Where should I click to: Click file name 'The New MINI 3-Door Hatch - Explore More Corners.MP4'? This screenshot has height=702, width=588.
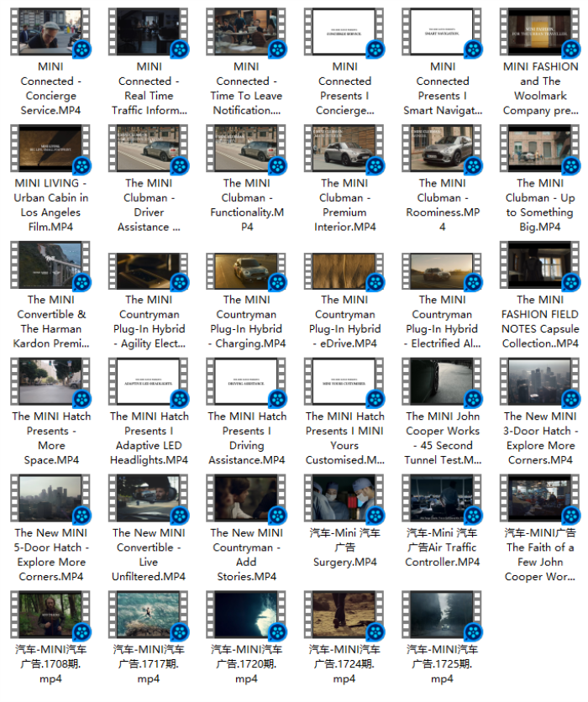point(540,437)
